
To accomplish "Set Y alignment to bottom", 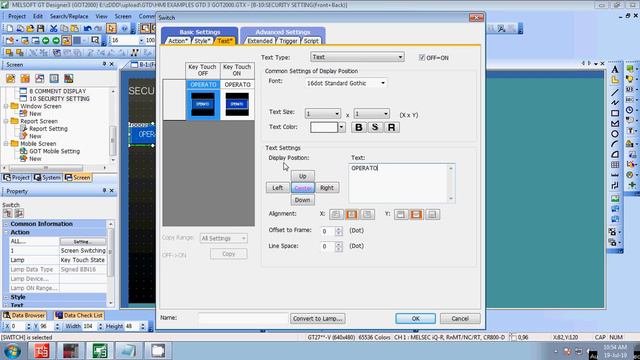I will click(x=433, y=214).
